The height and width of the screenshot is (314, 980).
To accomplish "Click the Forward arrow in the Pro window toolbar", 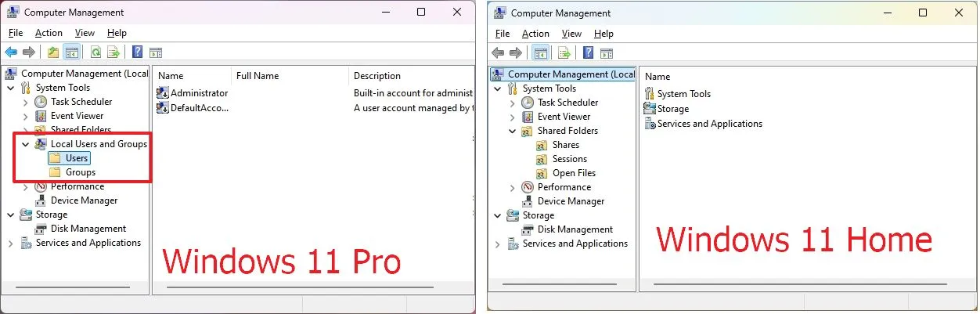I will (x=29, y=52).
